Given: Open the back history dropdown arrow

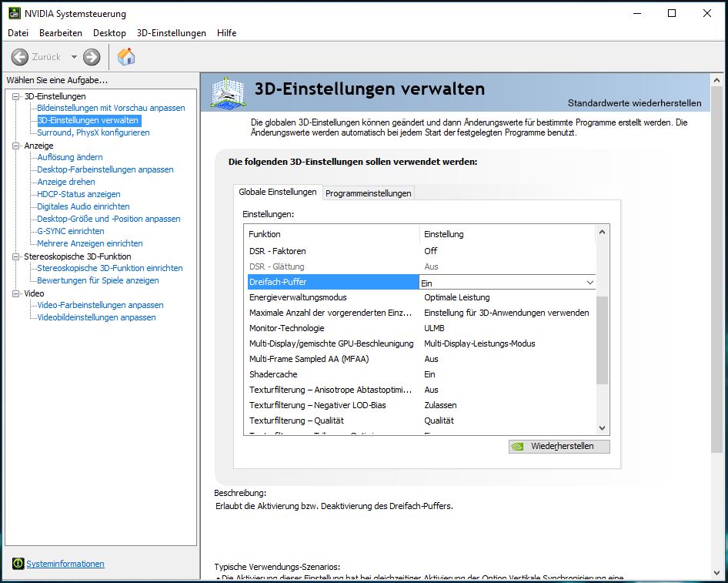Looking at the screenshot, I should pos(74,57).
